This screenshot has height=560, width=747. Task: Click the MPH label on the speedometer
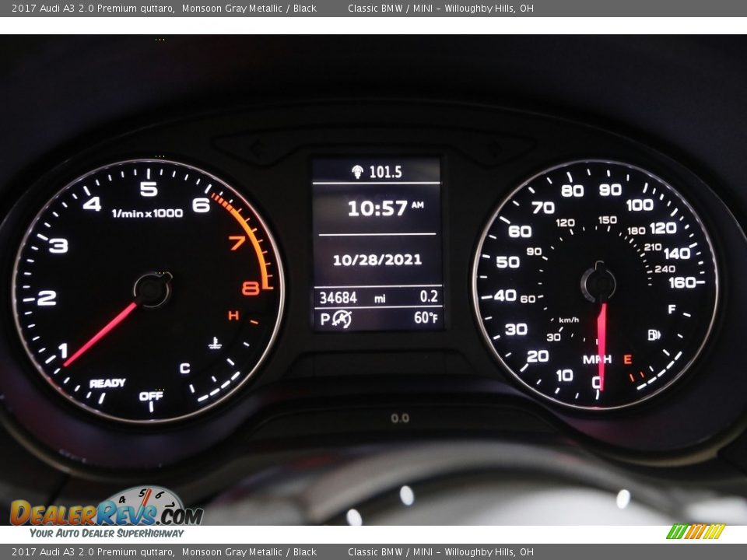click(598, 359)
